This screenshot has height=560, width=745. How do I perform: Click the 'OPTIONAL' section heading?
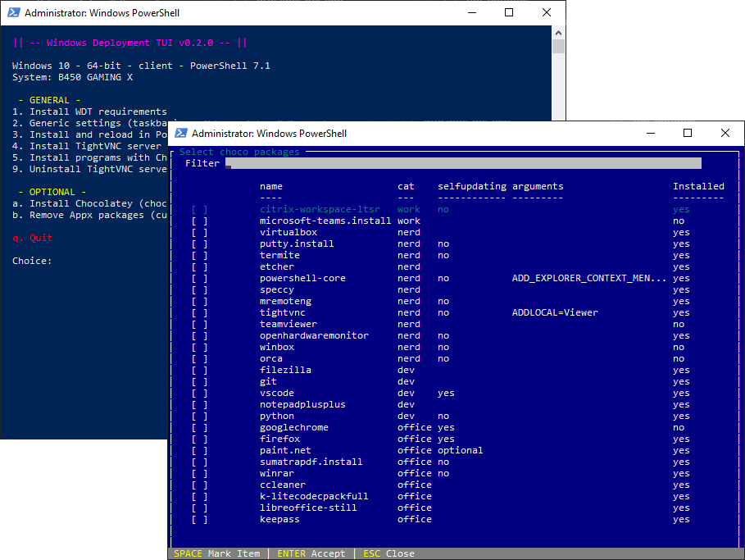pyautogui.click(x=52, y=192)
